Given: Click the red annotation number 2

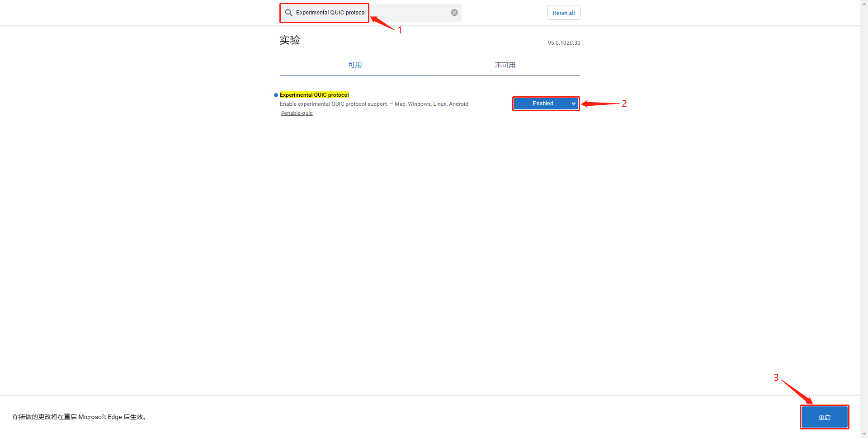Looking at the screenshot, I should click(624, 104).
